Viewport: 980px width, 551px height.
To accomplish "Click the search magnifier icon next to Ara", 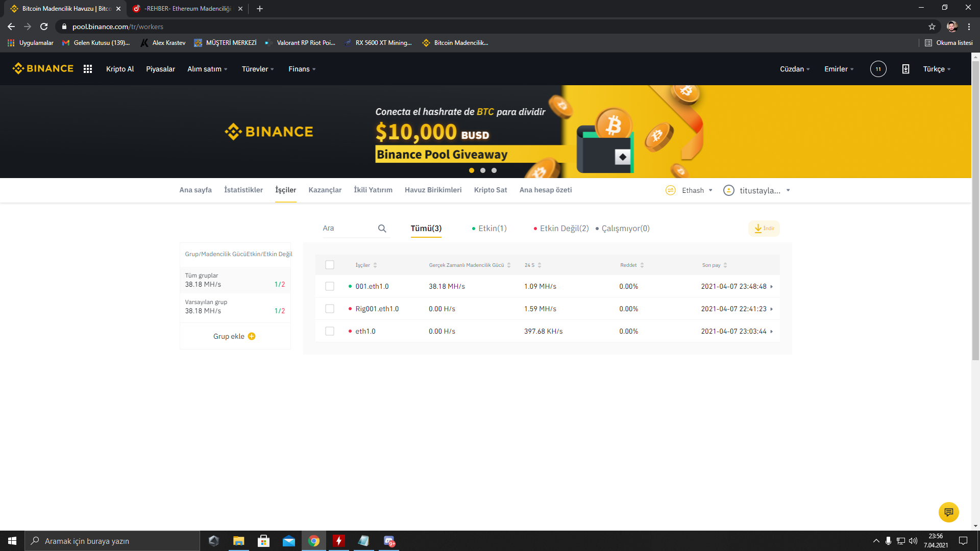I will (x=382, y=229).
